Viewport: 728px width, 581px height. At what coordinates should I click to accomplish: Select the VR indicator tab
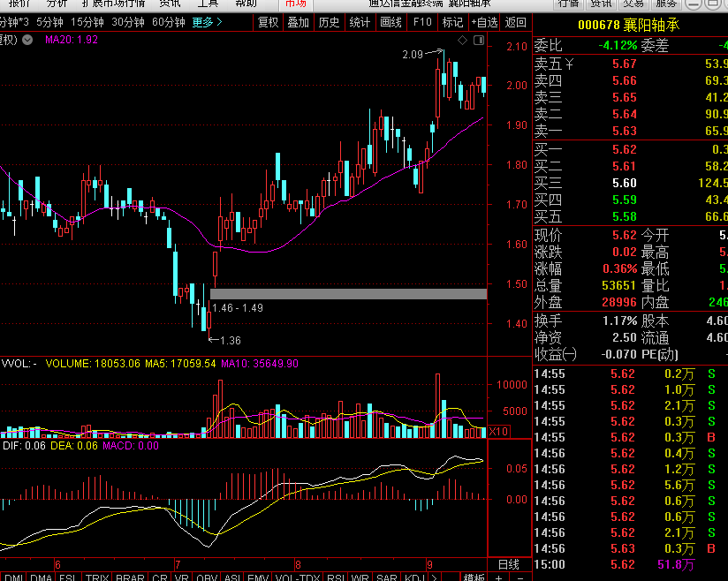(x=181, y=577)
